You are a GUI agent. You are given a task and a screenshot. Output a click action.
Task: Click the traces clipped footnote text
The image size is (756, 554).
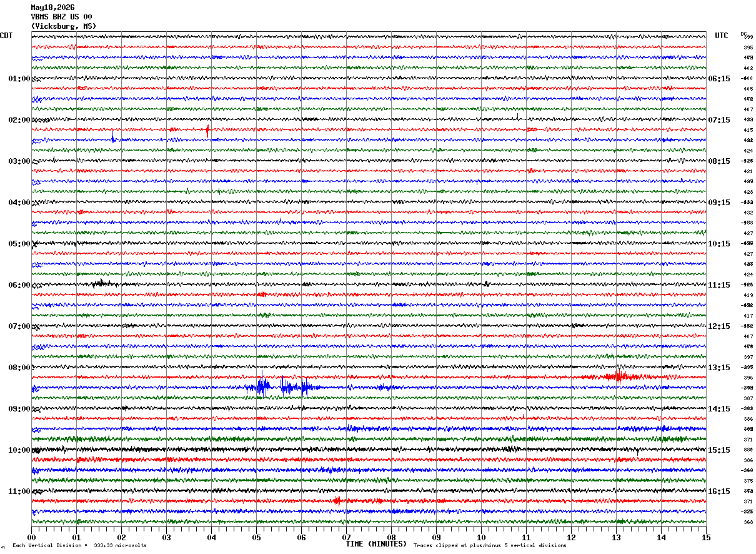pyautogui.click(x=490, y=545)
